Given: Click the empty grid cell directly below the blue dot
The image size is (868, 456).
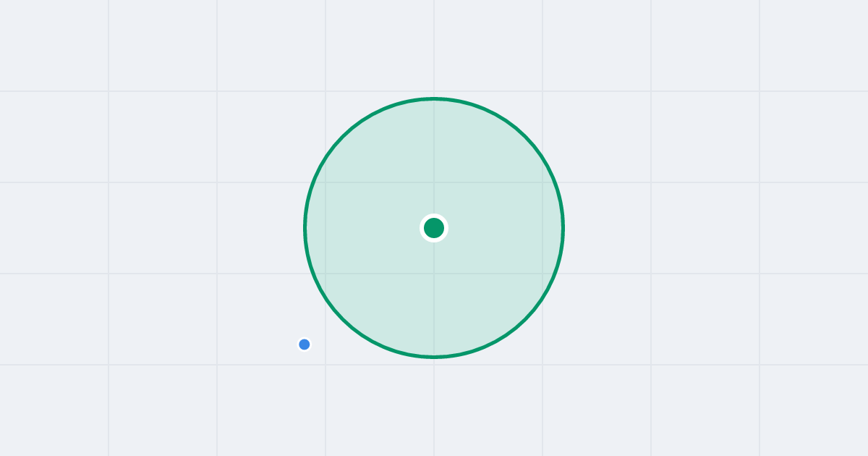Looking at the screenshot, I should [271, 410].
